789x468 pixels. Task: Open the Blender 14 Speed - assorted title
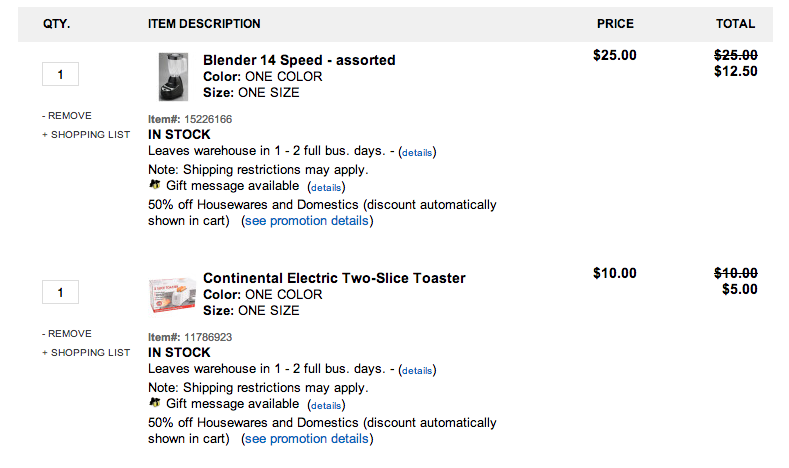pos(299,60)
